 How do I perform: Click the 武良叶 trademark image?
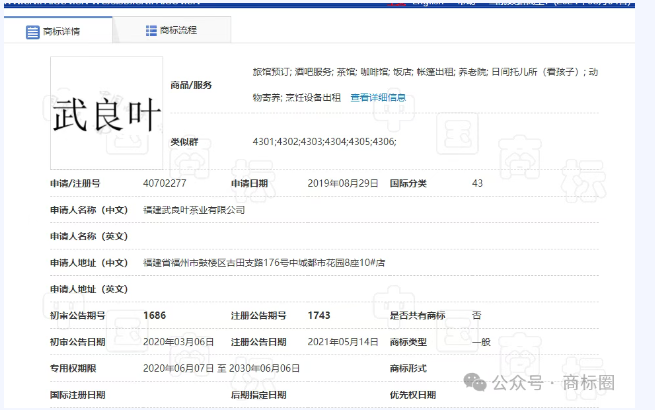pyautogui.click(x=106, y=114)
